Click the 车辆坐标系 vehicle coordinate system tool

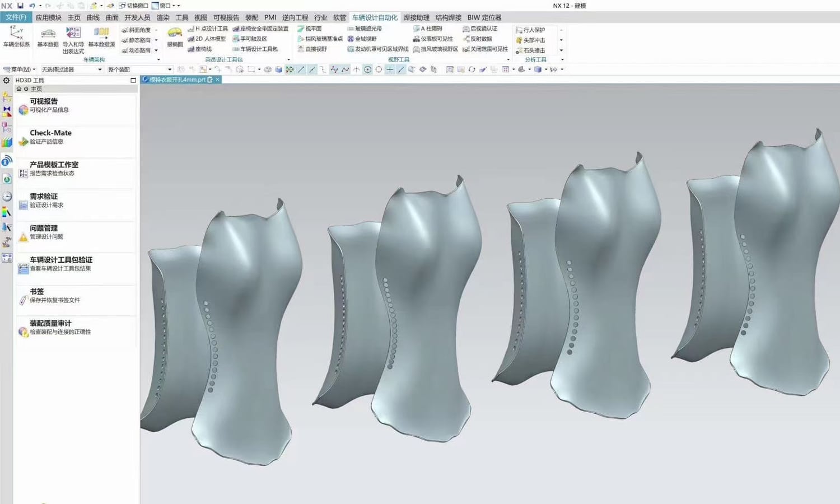tap(16, 36)
